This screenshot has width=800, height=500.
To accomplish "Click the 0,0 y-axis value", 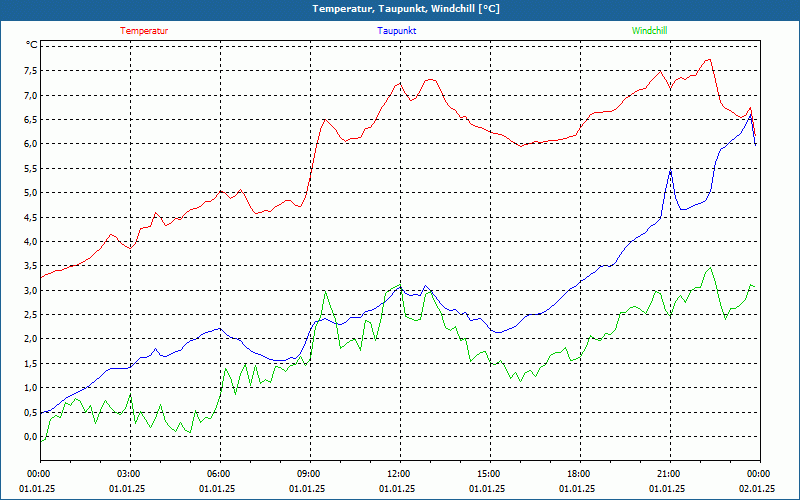I will point(32,437).
